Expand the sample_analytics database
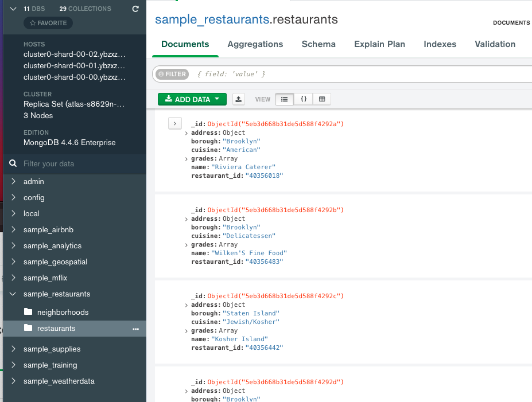 pos(13,245)
